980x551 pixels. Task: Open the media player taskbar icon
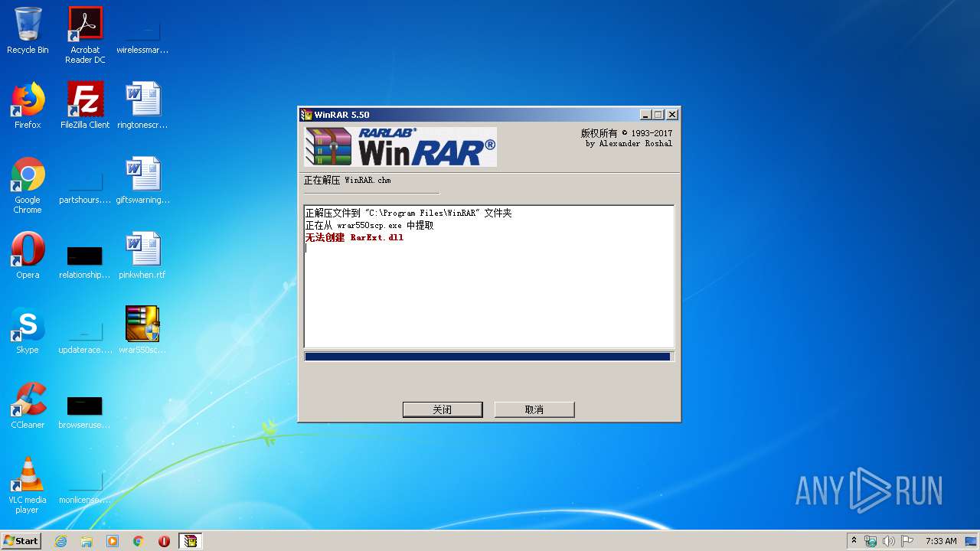pyautogui.click(x=113, y=541)
